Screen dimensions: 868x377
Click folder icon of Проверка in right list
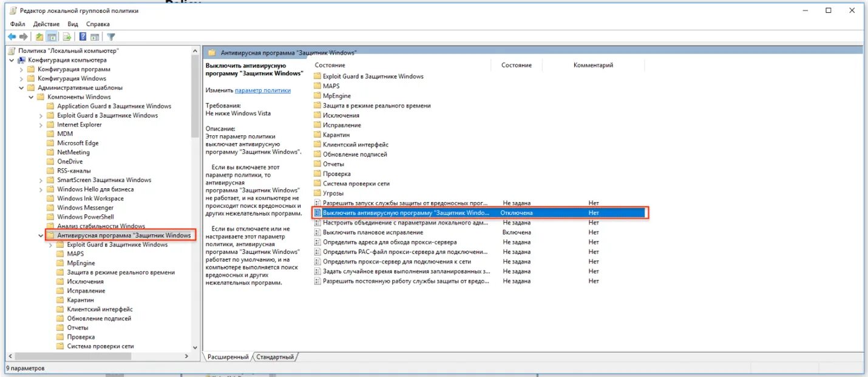tap(317, 174)
